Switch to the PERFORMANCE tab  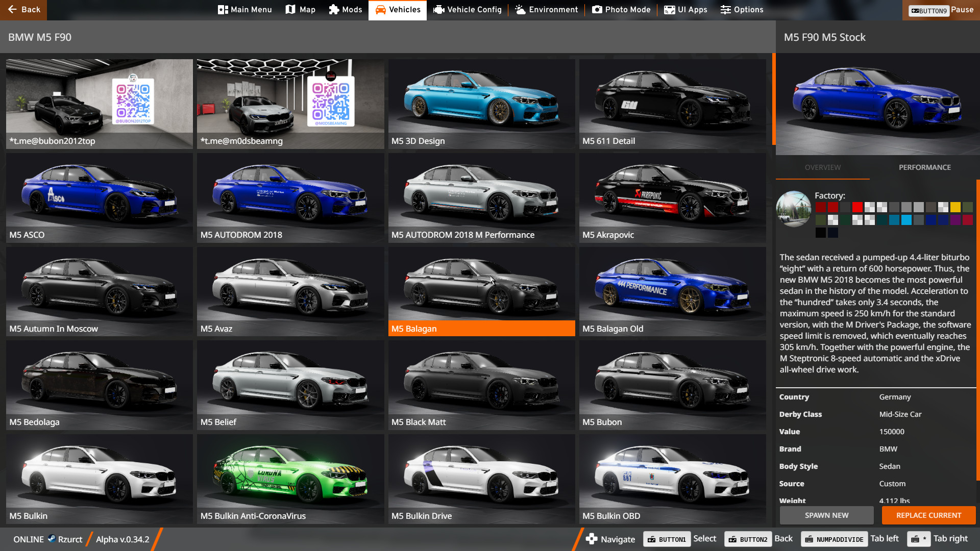925,167
